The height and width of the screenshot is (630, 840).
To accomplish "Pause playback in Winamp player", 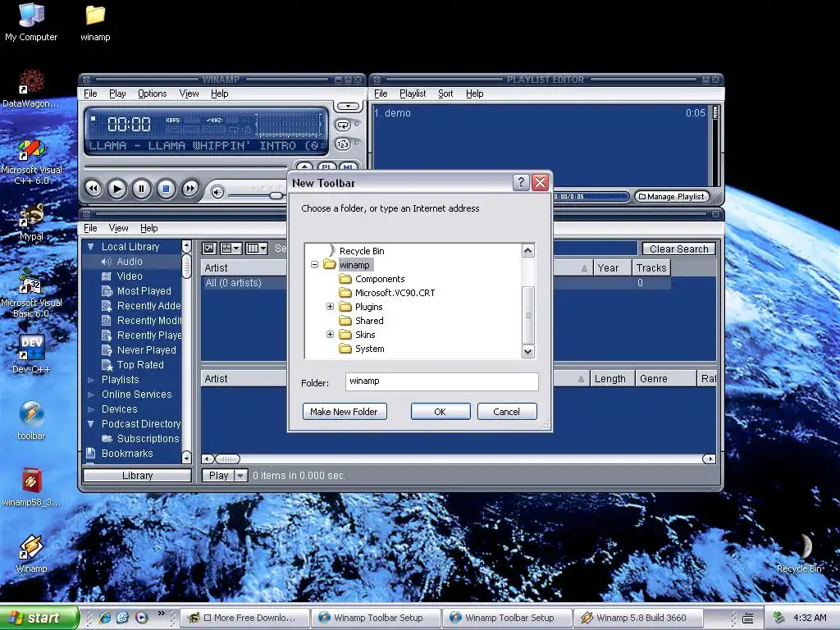I will (141, 189).
